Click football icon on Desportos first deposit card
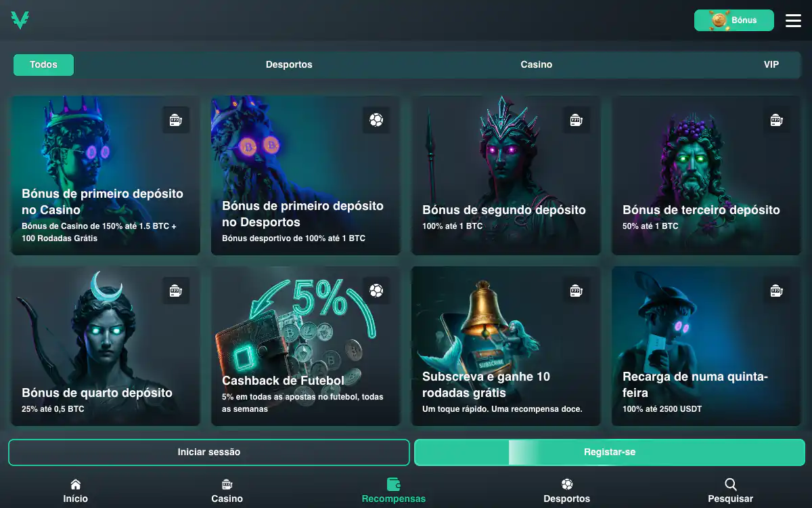 click(x=376, y=120)
